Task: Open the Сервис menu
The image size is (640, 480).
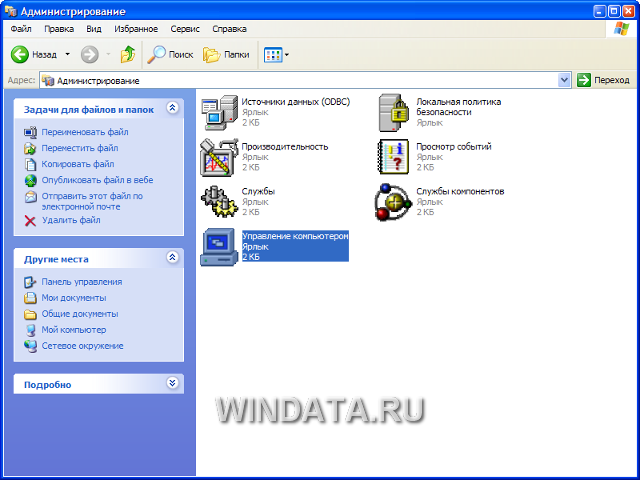Action: pos(185,29)
